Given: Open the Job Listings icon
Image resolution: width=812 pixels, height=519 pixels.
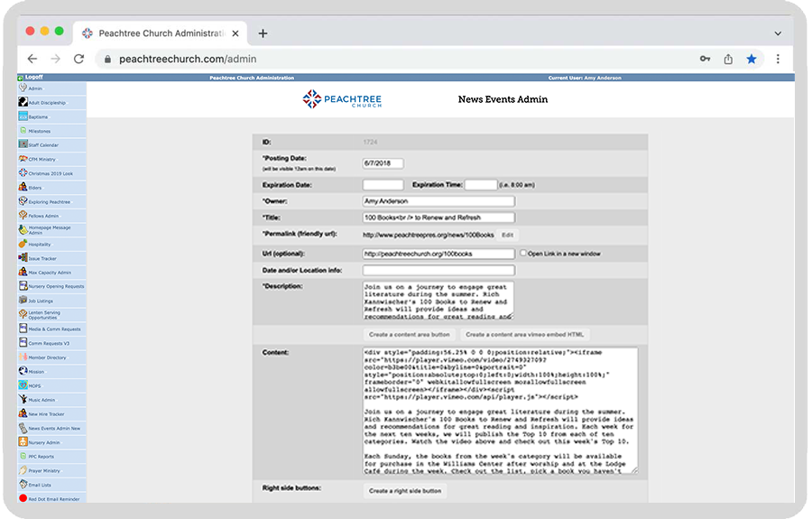Looking at the screenshot, I should (23, 300).
